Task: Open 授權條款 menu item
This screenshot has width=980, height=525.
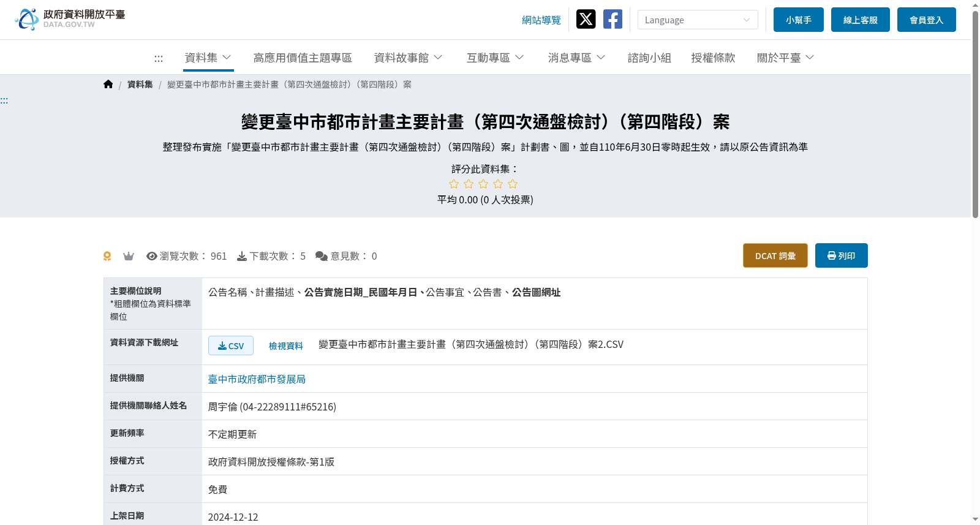Action: point(713,58)
